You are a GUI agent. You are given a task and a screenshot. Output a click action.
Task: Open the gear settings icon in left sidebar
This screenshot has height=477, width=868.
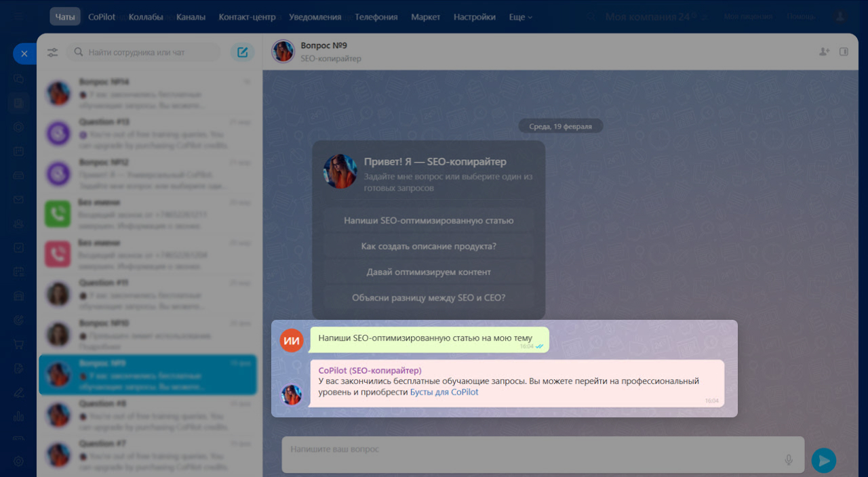tap(19, 461)
